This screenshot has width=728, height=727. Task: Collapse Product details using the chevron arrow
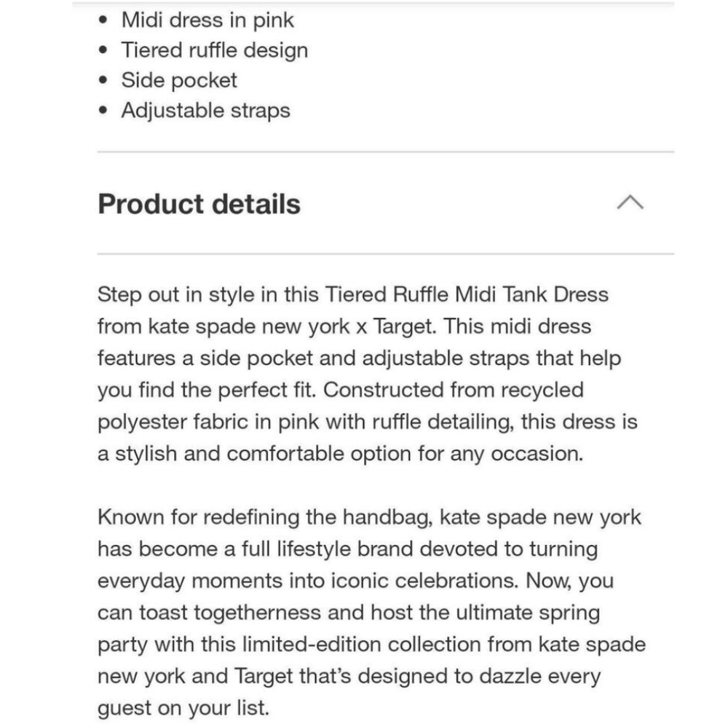630,203
